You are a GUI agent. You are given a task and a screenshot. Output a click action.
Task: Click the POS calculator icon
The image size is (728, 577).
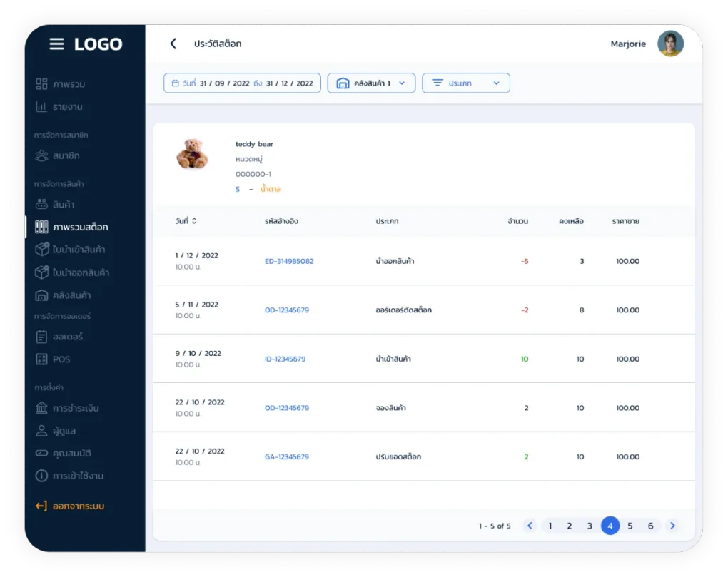click(41, 359)
